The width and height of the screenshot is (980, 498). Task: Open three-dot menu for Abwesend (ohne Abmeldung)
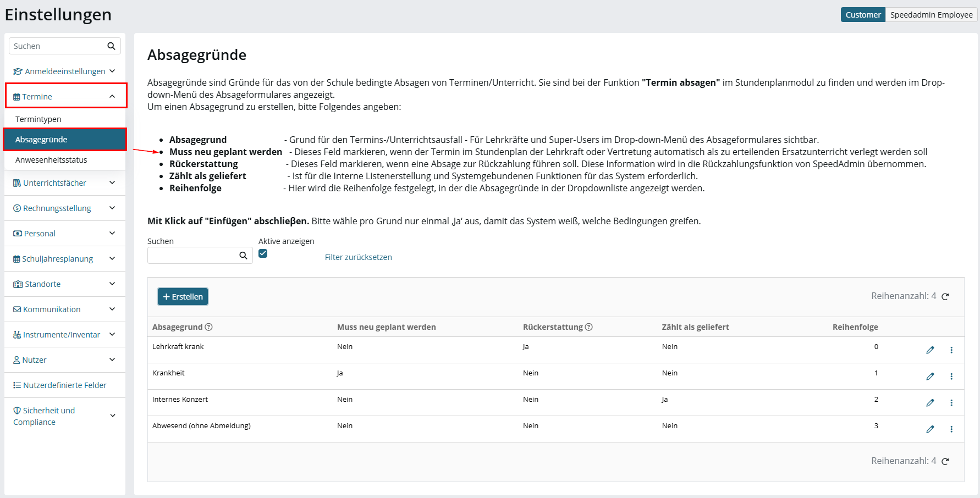pos(951,429)
